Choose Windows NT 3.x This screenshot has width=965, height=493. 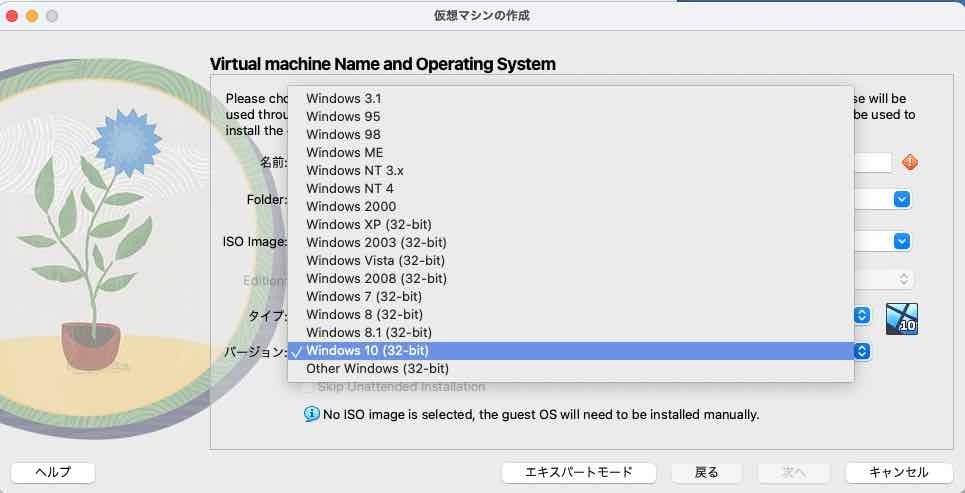pos(571,170)
